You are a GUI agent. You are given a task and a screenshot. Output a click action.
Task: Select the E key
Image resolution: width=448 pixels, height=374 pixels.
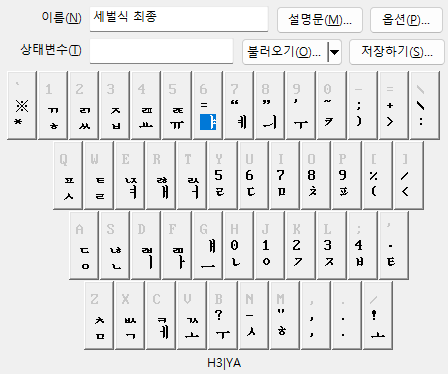coord(130,175)
